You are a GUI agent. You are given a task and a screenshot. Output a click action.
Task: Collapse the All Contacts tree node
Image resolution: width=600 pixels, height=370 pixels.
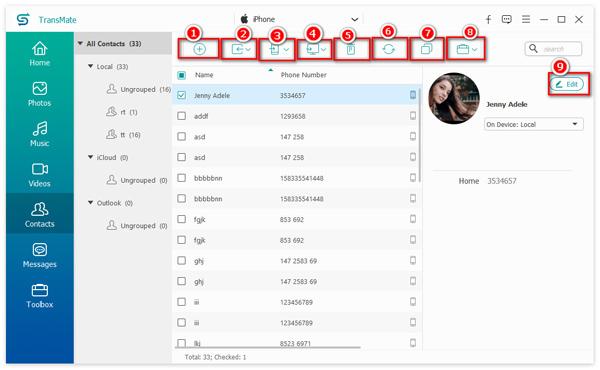[x=80, y=44]
